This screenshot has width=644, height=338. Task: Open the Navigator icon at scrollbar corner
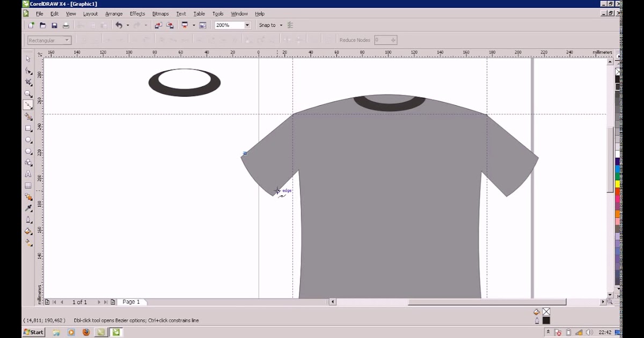pyautogui.click(x=610, y=302)
